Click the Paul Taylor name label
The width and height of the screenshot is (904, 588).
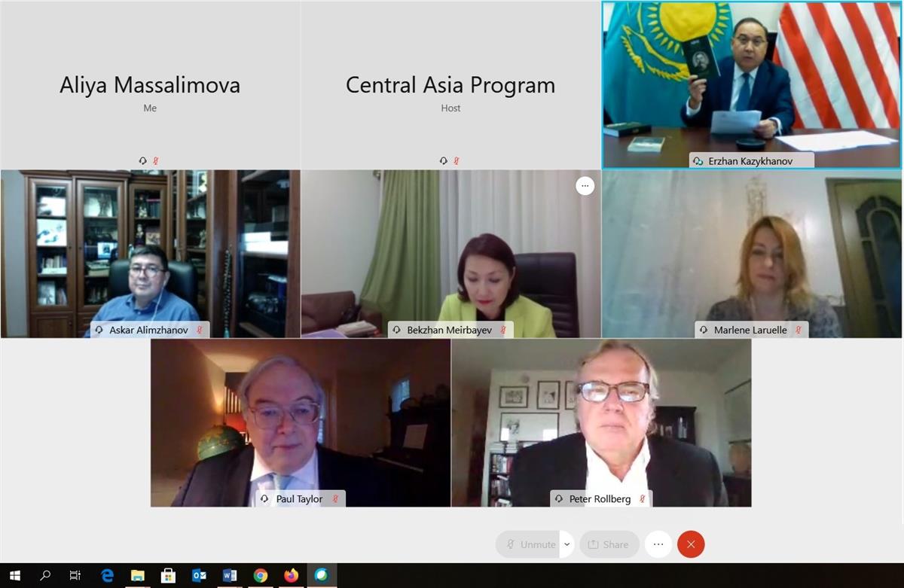(x=300, y=498)
